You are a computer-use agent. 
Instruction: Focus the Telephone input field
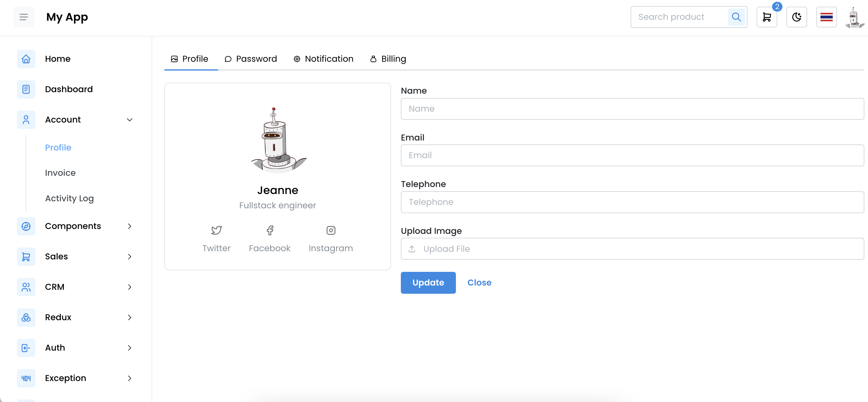[632, 202]
